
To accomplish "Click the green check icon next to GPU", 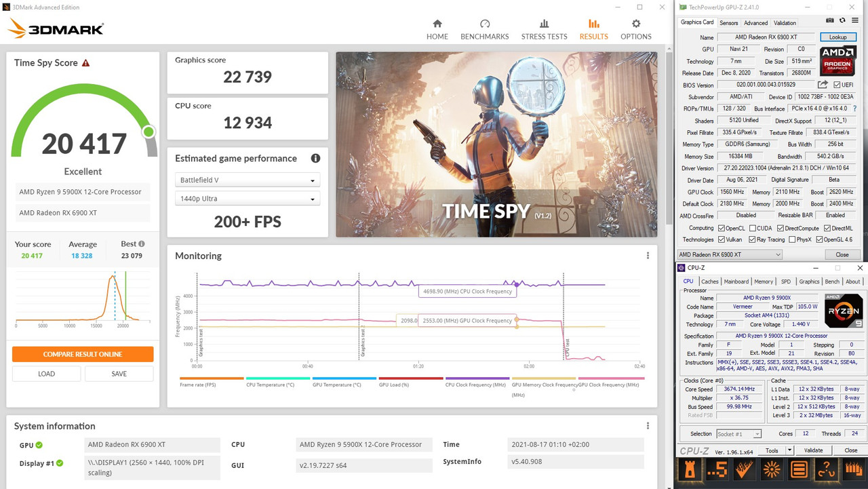I will (x=39, y=445).
